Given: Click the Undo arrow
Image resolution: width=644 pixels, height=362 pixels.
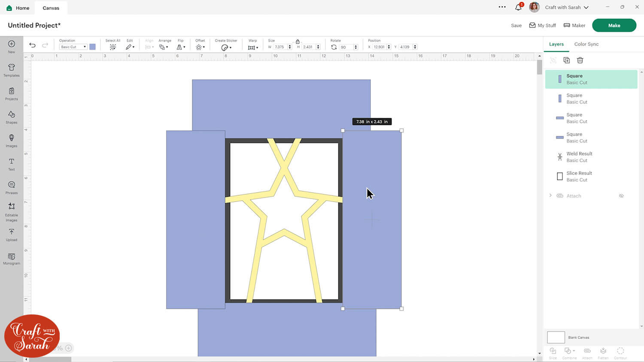Looking at the screenshot, I should (x=32, y=45).
